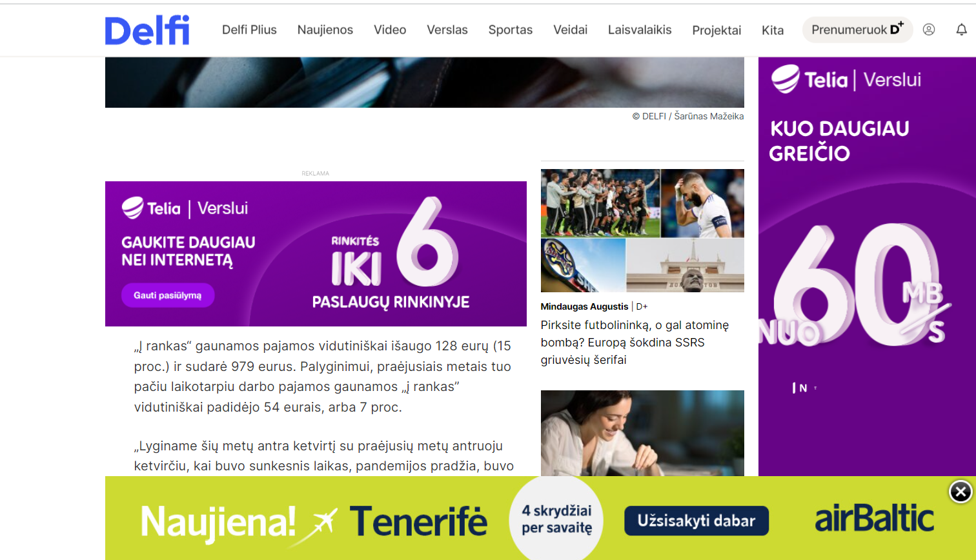
Task: Open Naujienos section
Action: [325, 30]
